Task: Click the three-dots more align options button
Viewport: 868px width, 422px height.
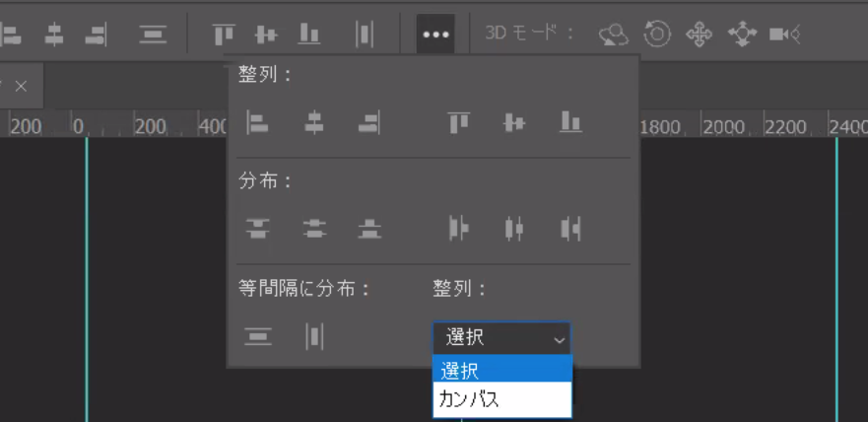Action: (x=435, y=34)
